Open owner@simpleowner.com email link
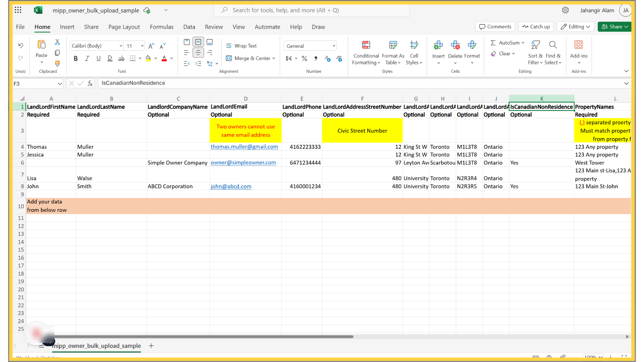The width and height of the screenshot is (644, 362). click(x=243, y=163)
